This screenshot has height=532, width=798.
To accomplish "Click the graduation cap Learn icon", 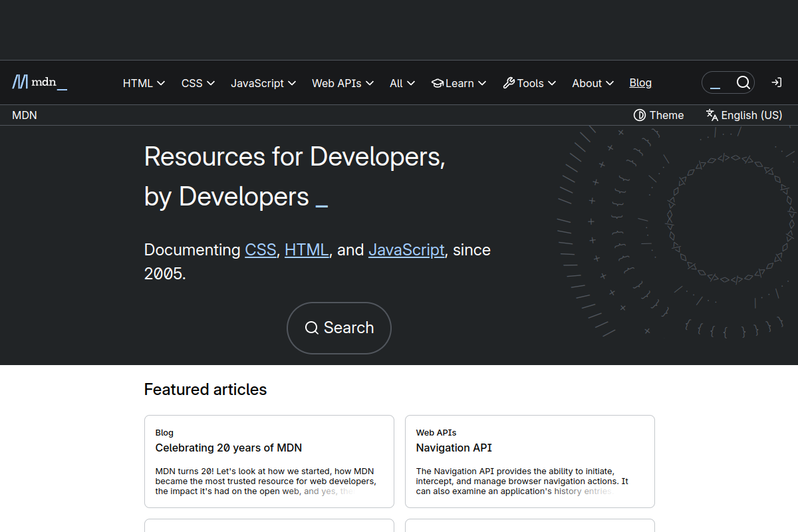I will tap(438, 83).
